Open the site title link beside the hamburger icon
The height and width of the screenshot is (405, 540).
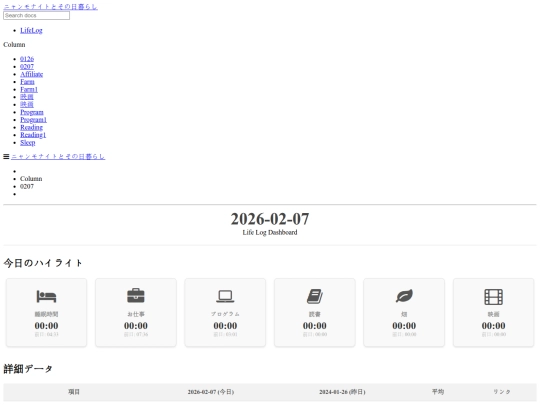tap(58, 157)
